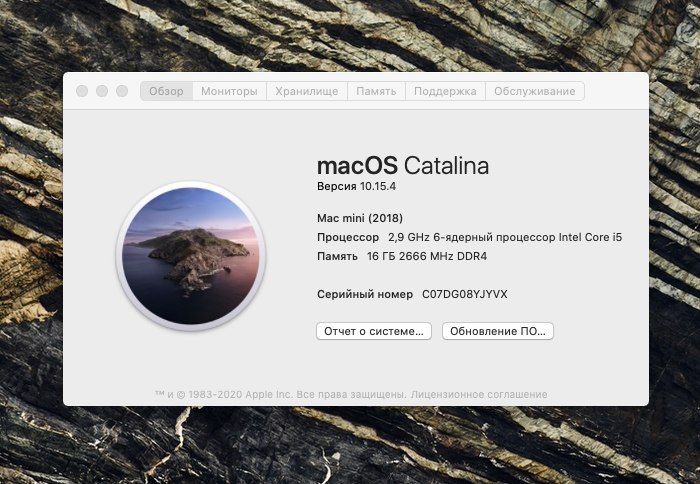Click the macOS Catalina heading
The width and height of the screenshot is (700, 484).
pos(403,166)
